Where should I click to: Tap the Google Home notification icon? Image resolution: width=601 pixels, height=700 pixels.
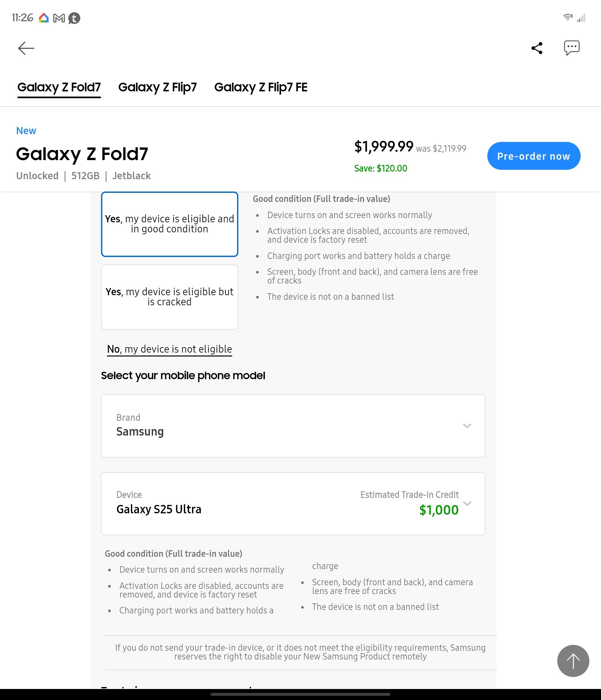coord(44,18)
